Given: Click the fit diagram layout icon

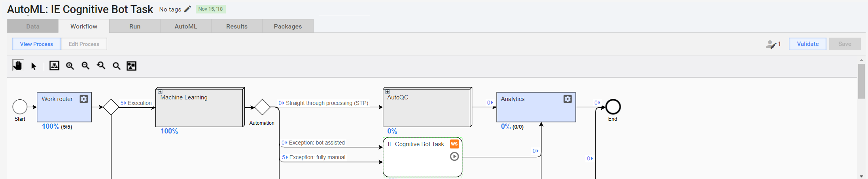Looking at the screenshot, I should (x=54, y=66).
